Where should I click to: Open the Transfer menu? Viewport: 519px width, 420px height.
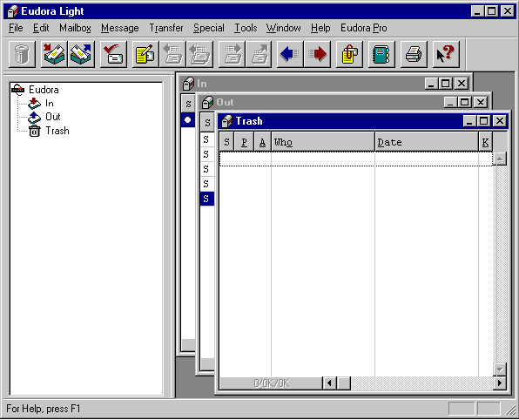click(x=166, y=28)
